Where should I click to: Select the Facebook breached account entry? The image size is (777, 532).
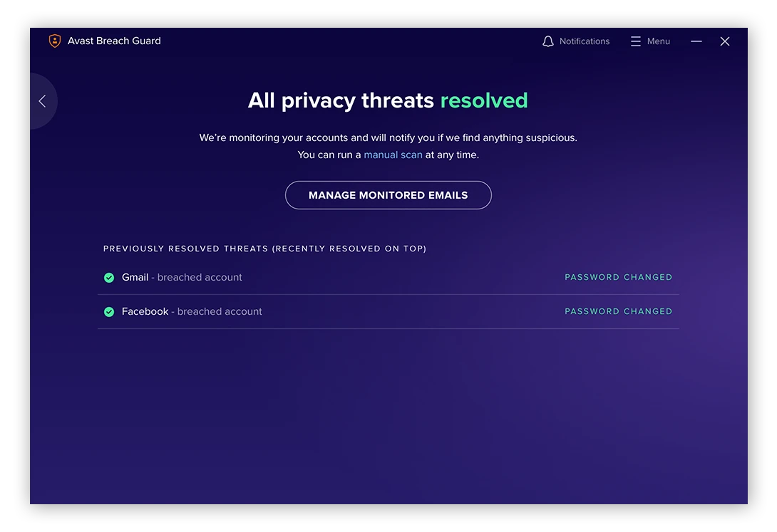click(x=191, y=311)
